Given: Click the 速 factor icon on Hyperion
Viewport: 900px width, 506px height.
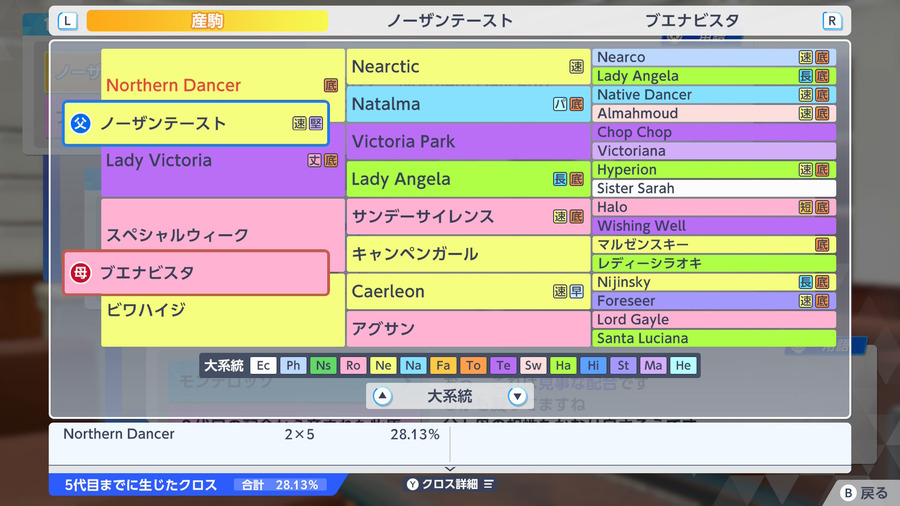Looking at the screenshot, I should click(805, 170).
